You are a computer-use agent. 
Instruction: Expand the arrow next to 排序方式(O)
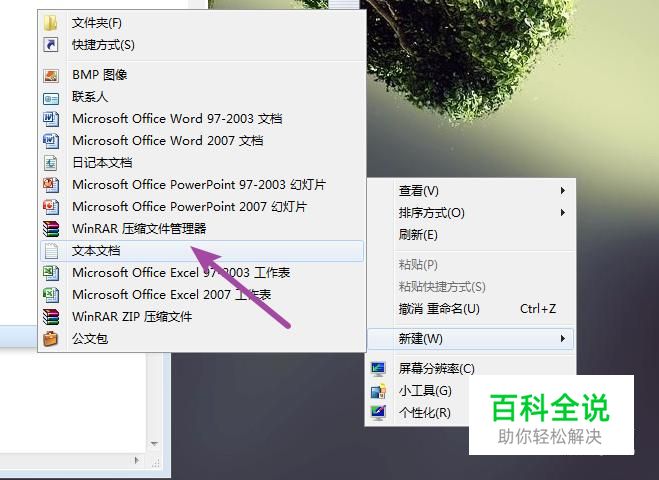(563, 213)
